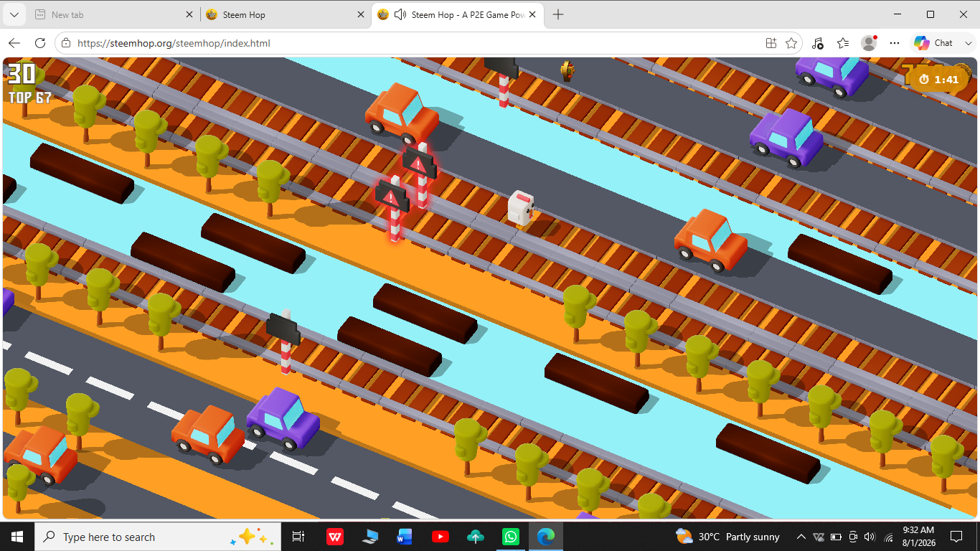Open the media control music note icon
This screenshot has width=980, height=551.
pos(818,43)
